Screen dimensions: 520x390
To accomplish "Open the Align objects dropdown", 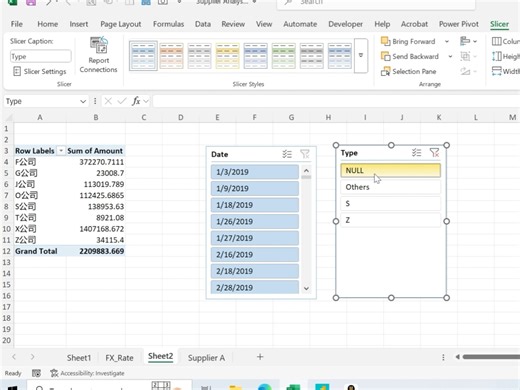I will tap(468, 41).
